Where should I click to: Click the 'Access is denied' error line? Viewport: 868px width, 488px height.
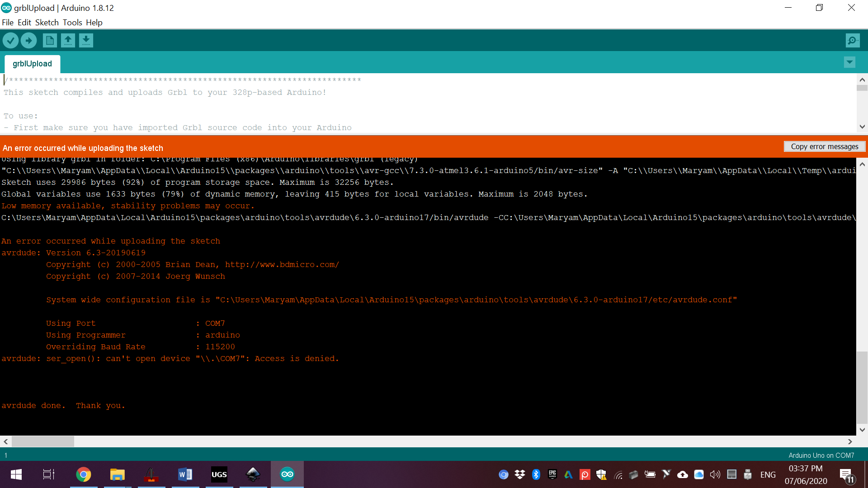170,358
